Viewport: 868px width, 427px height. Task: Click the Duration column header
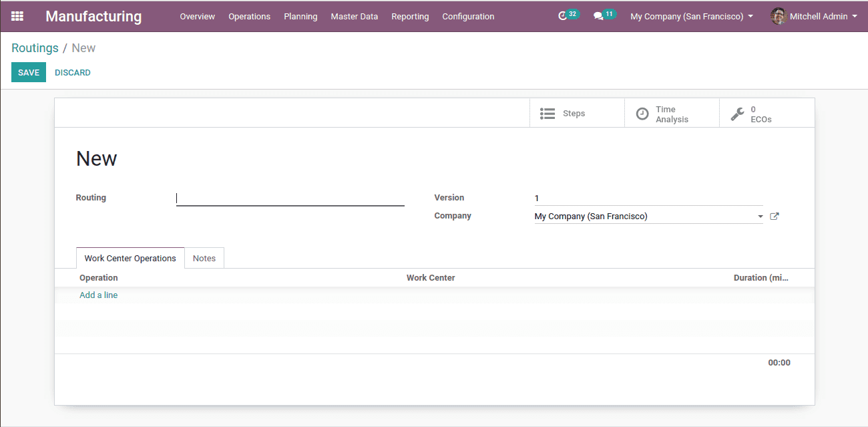761,277
